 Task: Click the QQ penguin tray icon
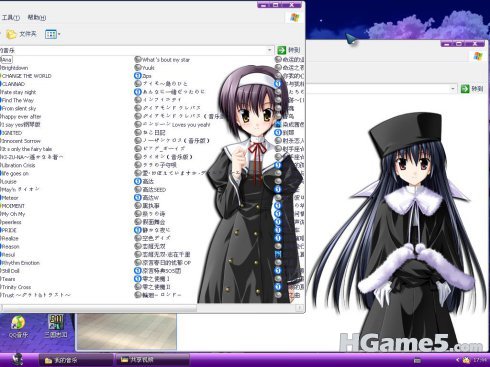(466, 360)
